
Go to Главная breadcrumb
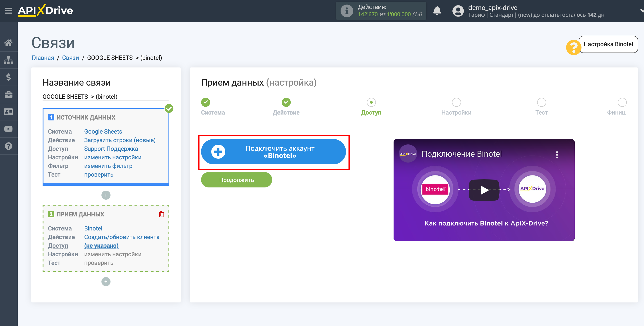(43, 58)
